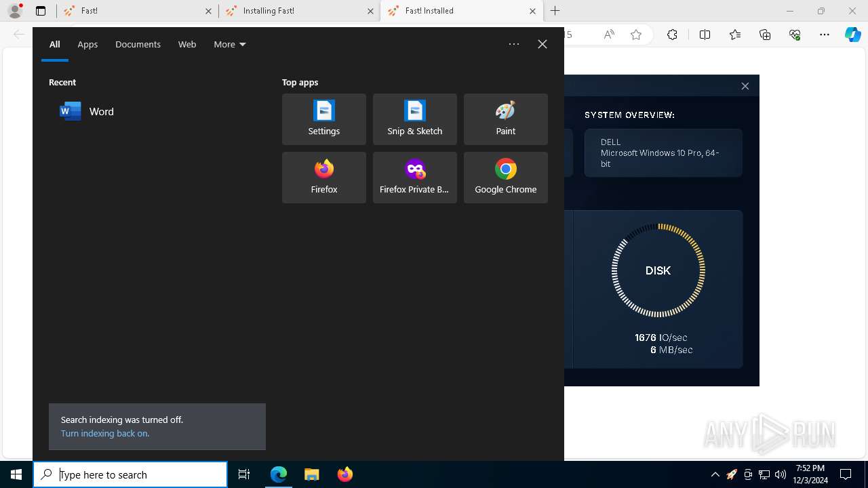Close the Windows search panel
Screen dimensions: 868x488
tap(542, 44)
